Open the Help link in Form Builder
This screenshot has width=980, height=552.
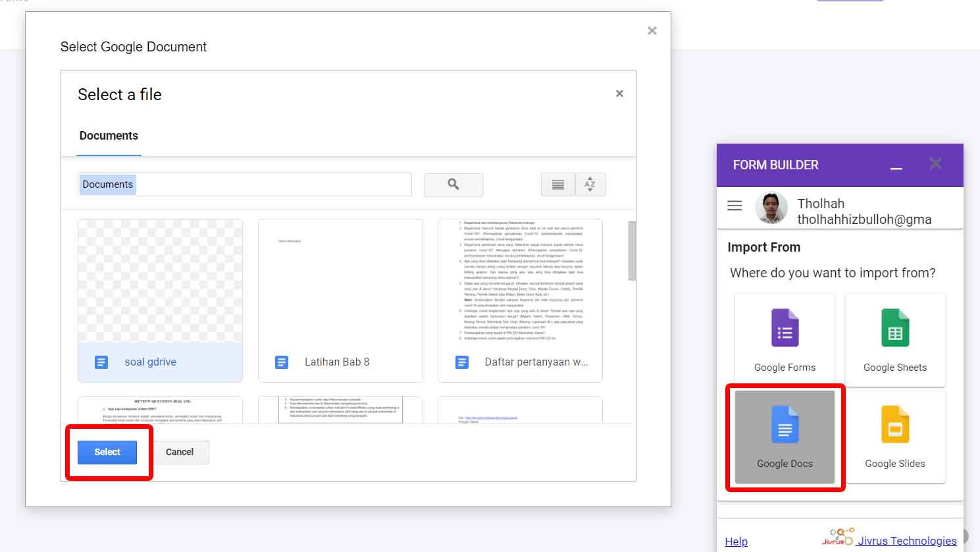click(x=736, y=541)
